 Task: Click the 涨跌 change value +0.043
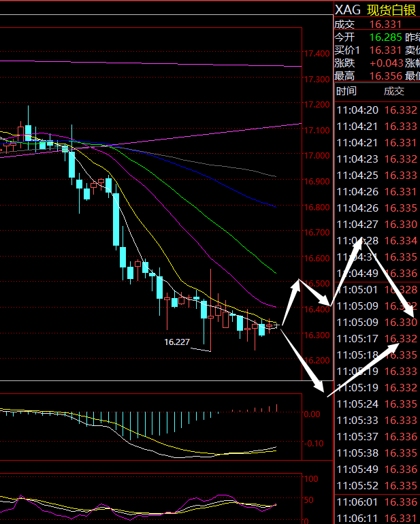(x=385, y=63)
